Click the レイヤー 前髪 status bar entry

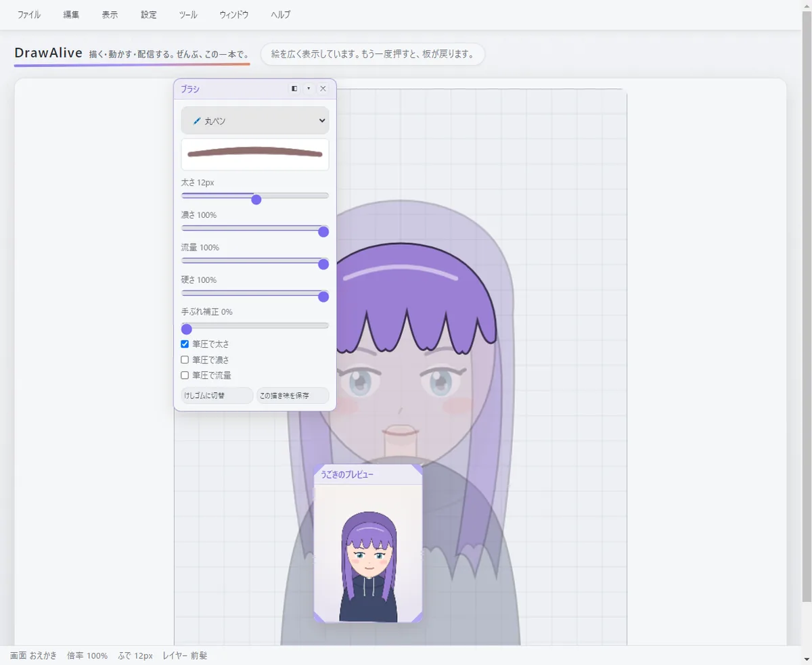pos(185,656)
